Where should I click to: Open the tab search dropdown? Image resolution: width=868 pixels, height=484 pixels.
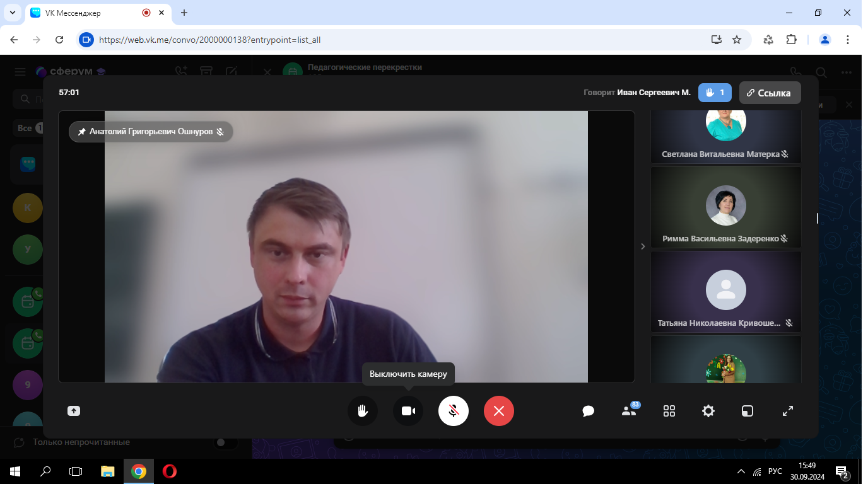12,13
